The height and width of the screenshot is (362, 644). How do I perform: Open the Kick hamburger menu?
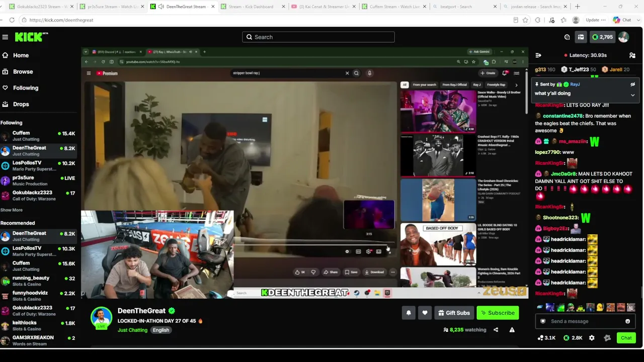(x=5, y=37)
